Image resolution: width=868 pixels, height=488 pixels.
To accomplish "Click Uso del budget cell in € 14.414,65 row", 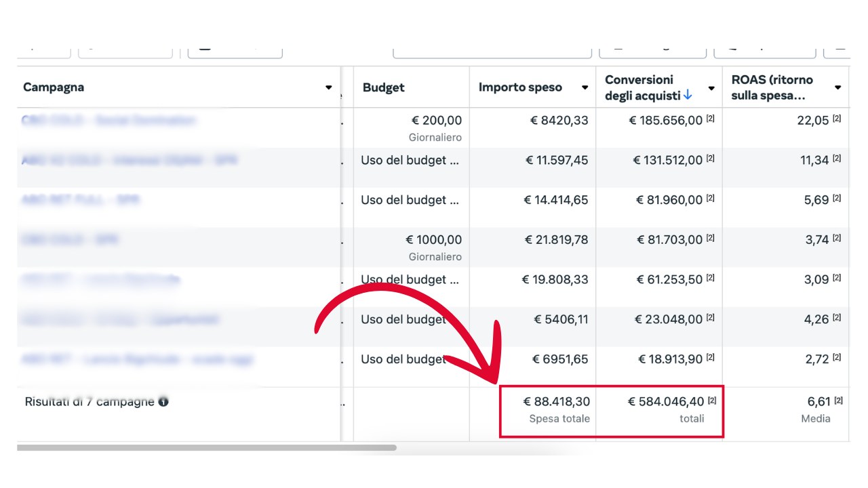I will 411,200.
